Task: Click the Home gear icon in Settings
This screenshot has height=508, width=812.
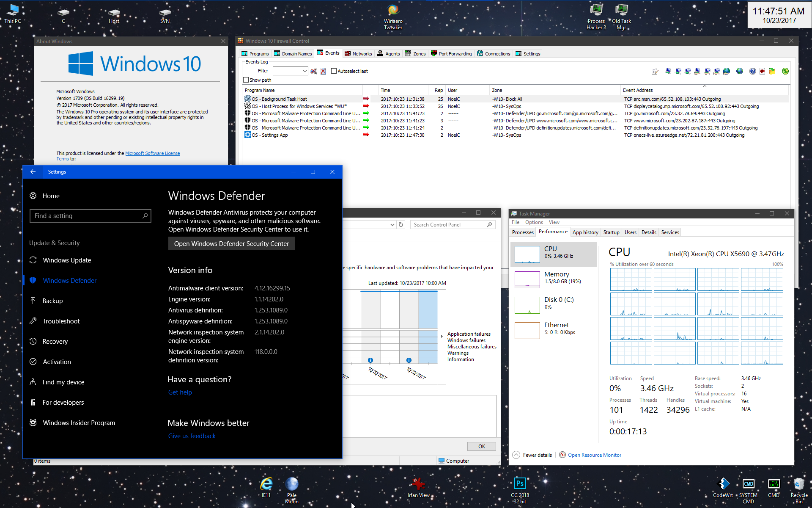Action: tap(33, 196)
